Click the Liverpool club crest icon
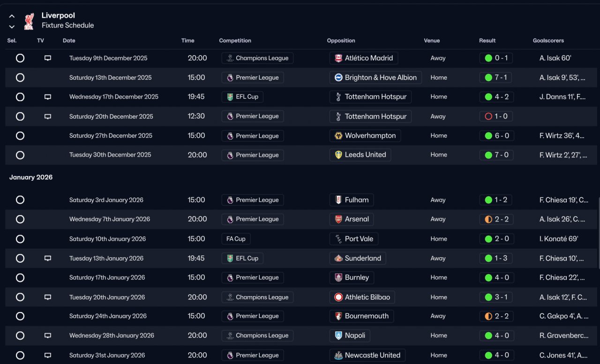 (x=29, y=21)
